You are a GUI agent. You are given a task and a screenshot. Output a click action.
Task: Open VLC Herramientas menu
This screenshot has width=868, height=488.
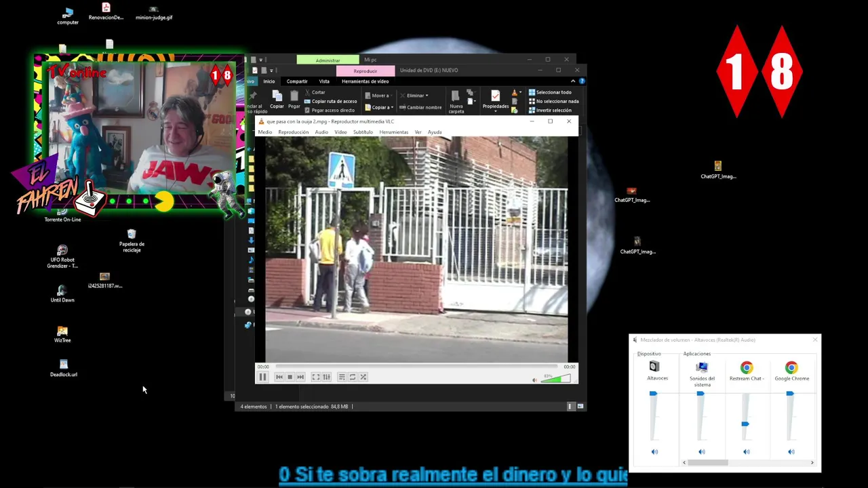coord(394,132)
